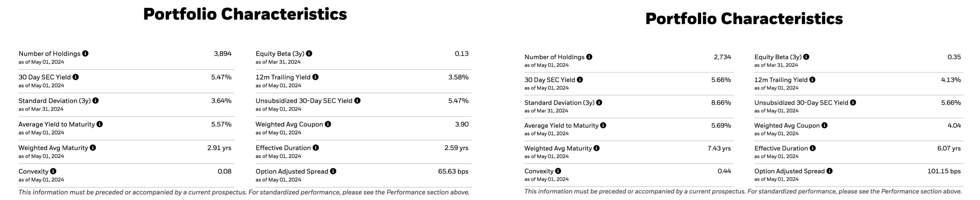
Task: Click info icon beside Standard Deviation (3y), right table
Action: (599, 103)
